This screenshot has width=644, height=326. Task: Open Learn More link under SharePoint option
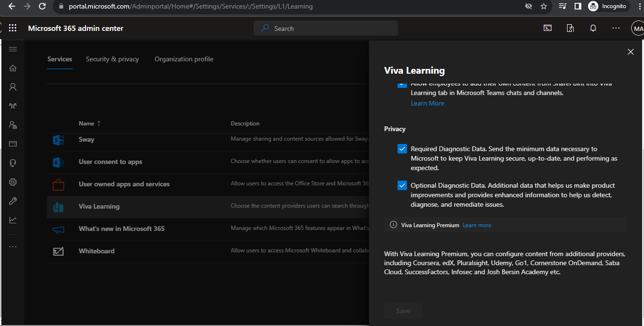coord(427,103)
